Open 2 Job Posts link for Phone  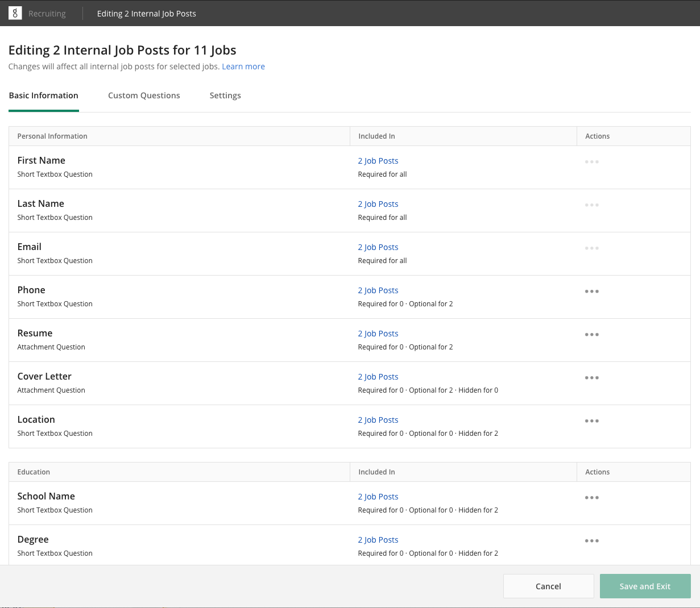point(378,290)
